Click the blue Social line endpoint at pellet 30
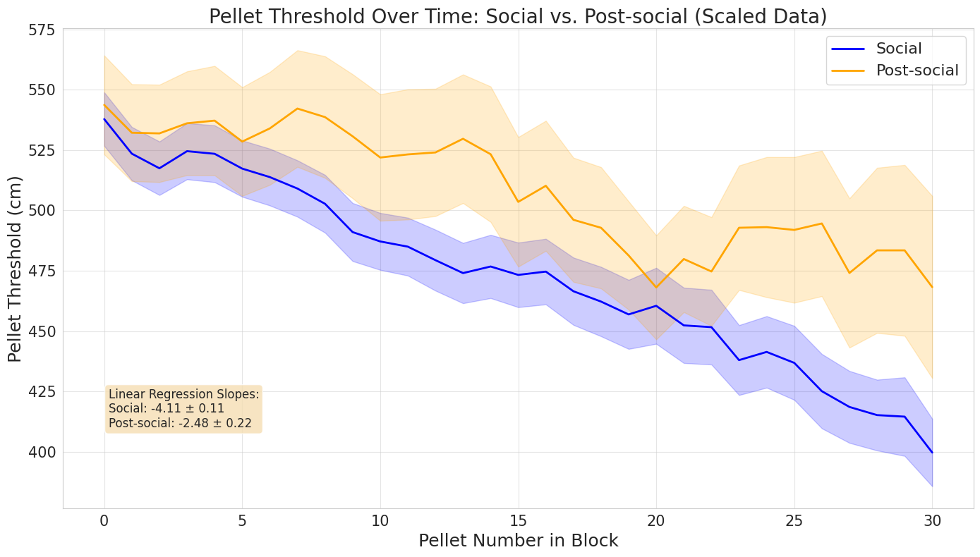 [x=932, y=452]
